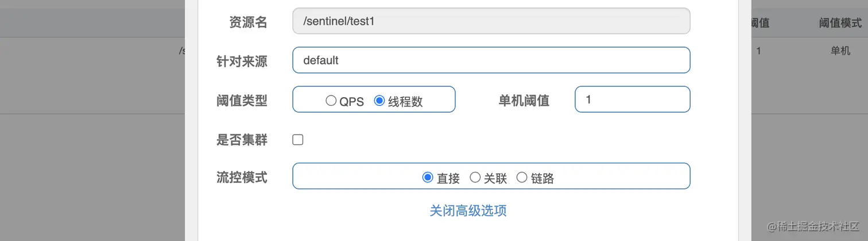This screenshot has width=868, height=241.
Task: Click the 阈值类型 form label
Action: pos(242,101)
